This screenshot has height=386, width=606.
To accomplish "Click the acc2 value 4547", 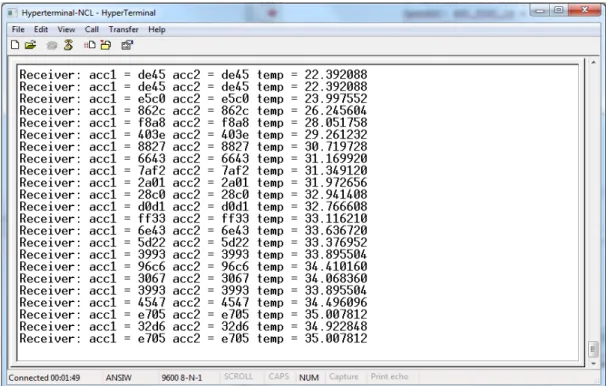I will pos(235,302).
